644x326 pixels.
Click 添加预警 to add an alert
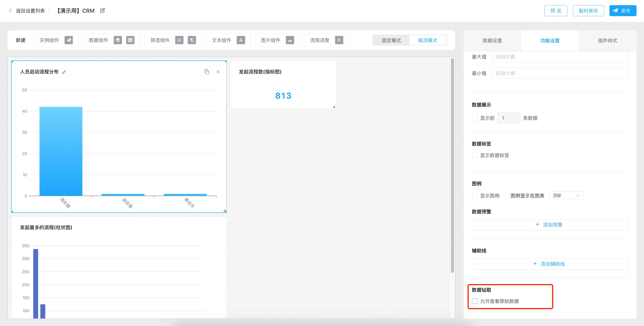pos(550,225)
